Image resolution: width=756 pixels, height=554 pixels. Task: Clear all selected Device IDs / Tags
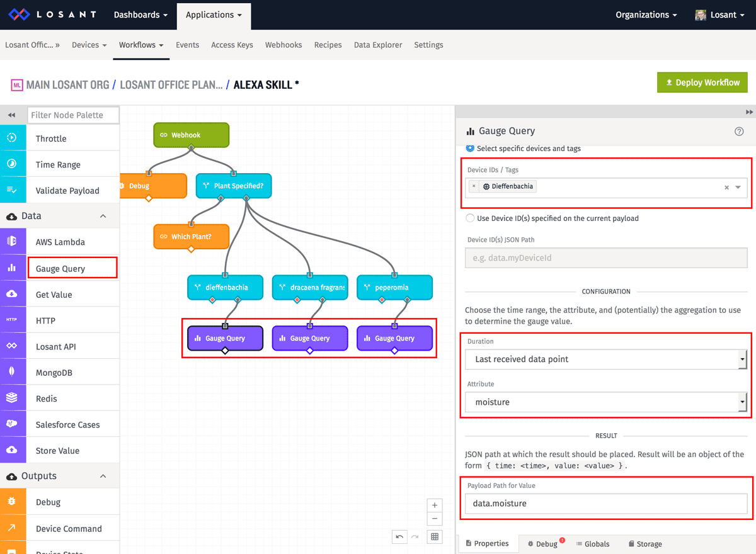coord(726,187)
